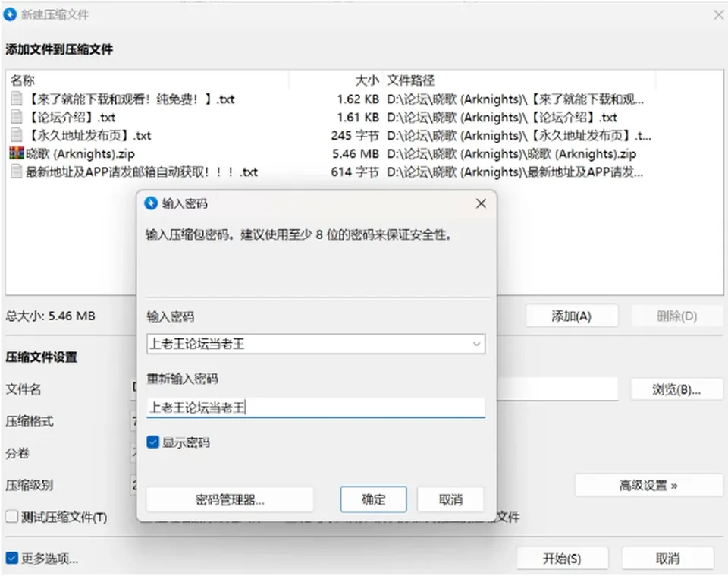Click 确定 to confirm the password
The image size is (728, 576).
point(373,499)
